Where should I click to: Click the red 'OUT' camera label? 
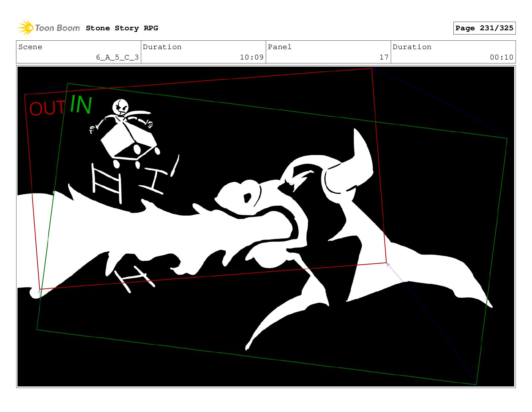point(47,108)
